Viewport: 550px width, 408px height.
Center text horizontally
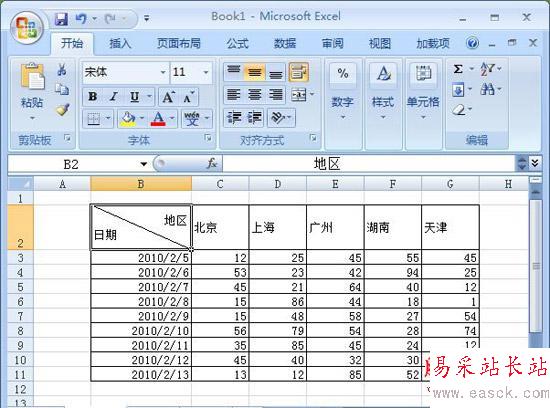(x=255, y=95)
